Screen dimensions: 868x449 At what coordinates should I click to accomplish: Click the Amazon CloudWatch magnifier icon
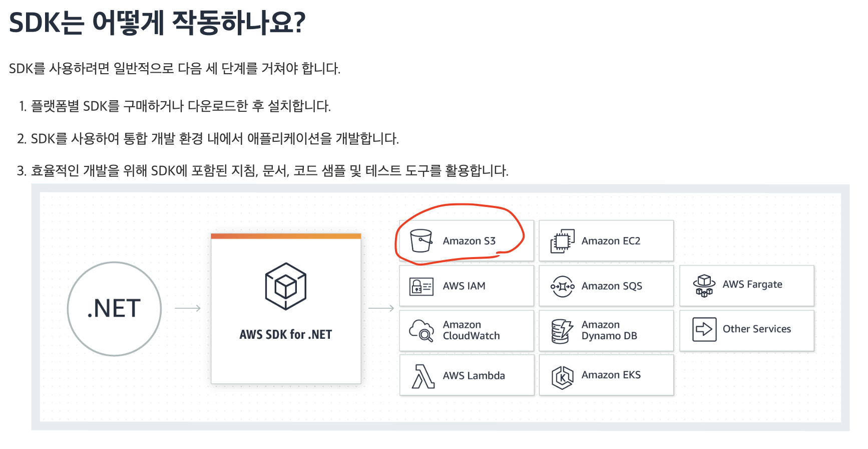pyautogui.click(x=421, y=331)
